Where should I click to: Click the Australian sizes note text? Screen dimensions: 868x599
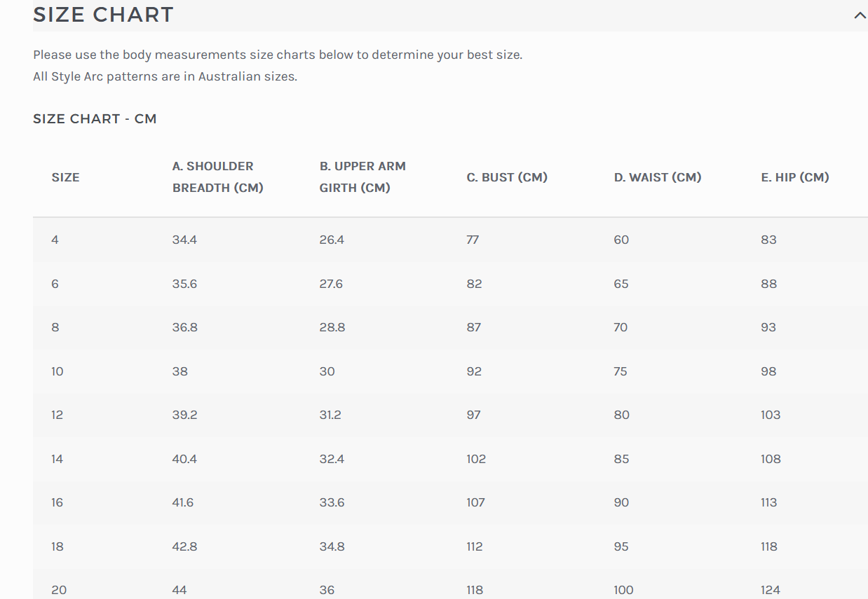(165, 76)
